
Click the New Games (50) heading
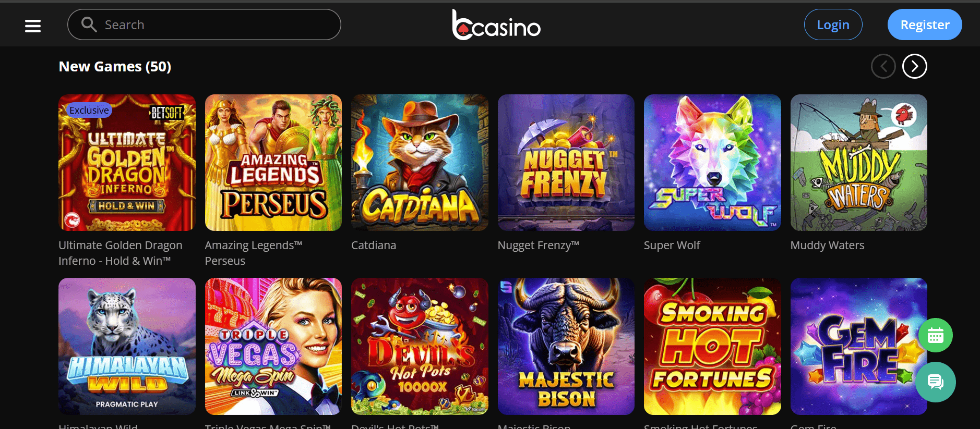click(115, 67)
